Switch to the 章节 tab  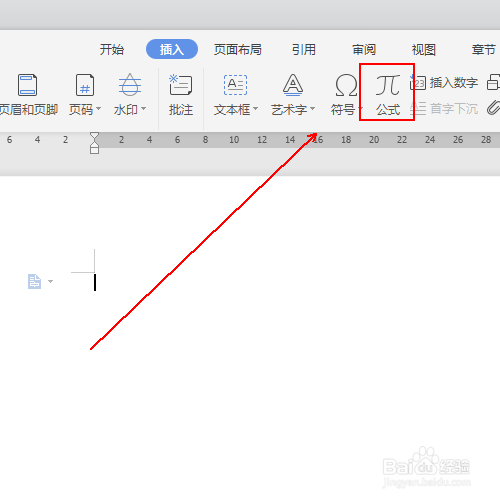pyautogui.click(x=484, y=50)
